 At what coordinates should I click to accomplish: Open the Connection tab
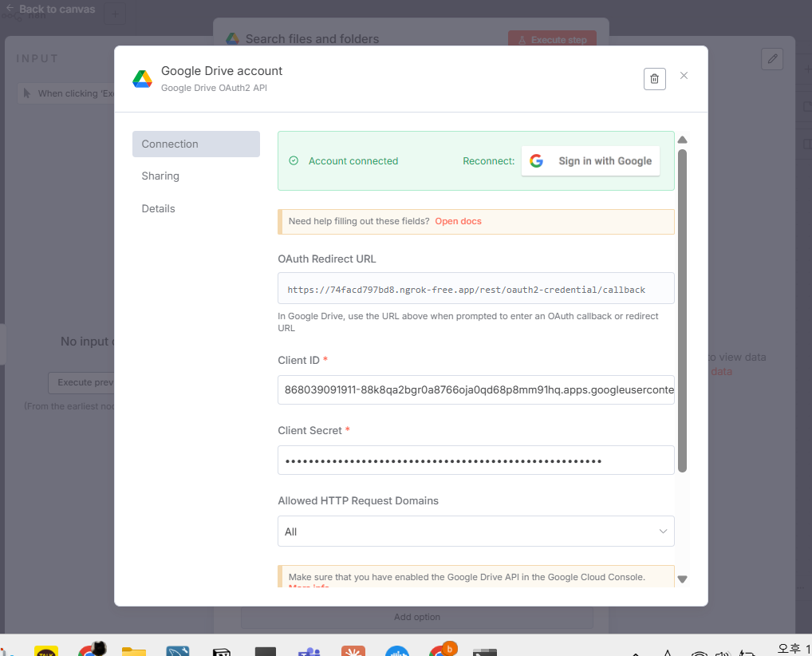195,144
